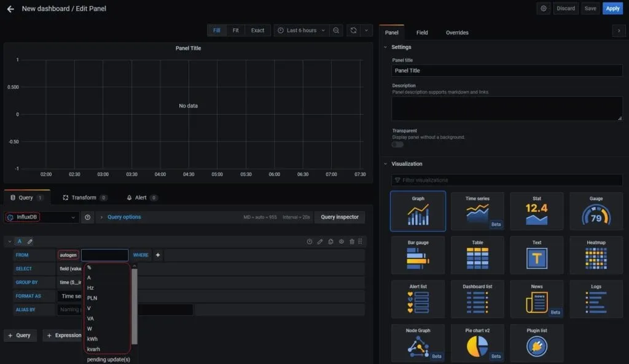Image resolution: width=629 pixels, height=364 pixels.
Task: Add a new Query
Action: tap(20, 336)
